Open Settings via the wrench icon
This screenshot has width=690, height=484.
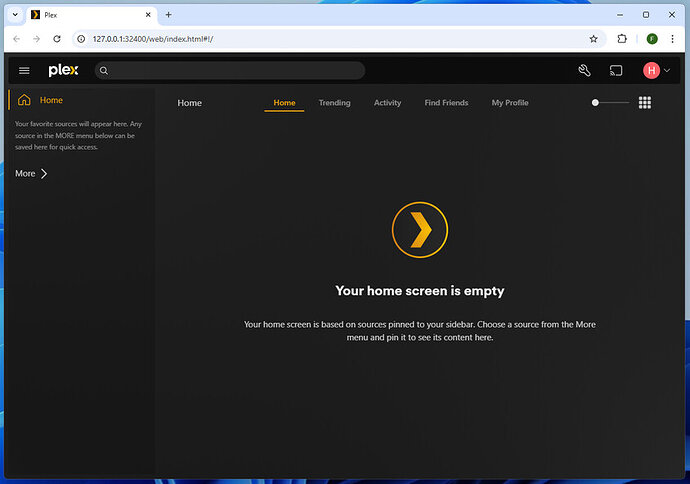pos(584,70)
